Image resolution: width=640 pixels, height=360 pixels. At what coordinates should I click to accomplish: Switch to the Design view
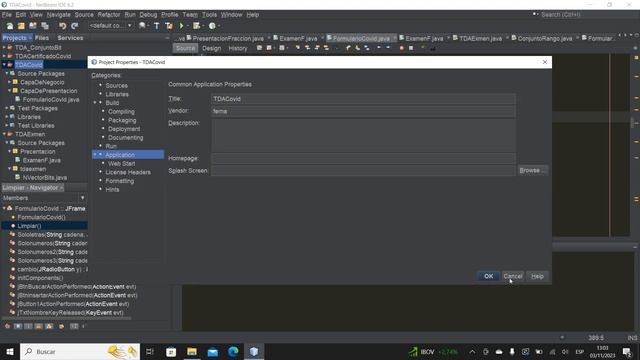point(211,48)
